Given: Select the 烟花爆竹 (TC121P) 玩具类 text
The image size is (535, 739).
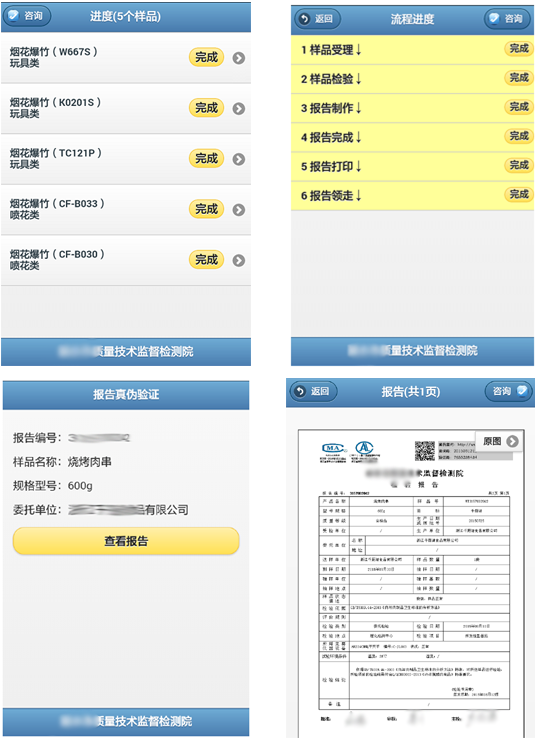Looking at the screenshot, I should click(x=56, y=158).
